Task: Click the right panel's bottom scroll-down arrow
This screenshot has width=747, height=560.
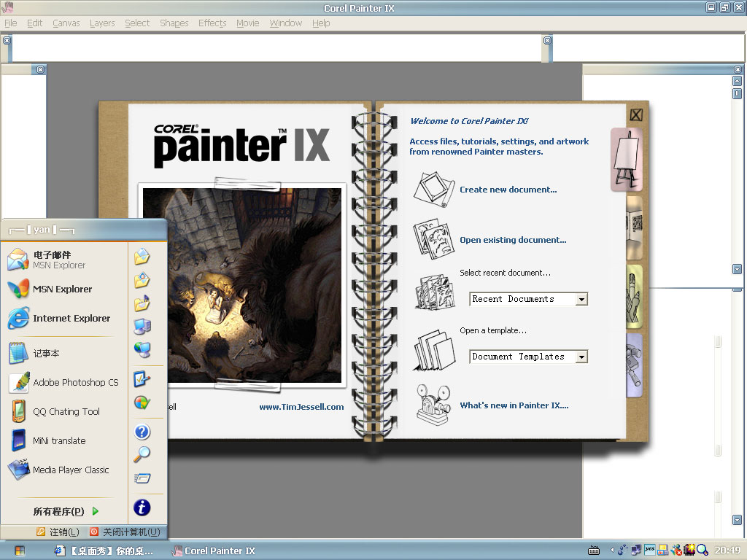Action: click(x=737, y=519)
